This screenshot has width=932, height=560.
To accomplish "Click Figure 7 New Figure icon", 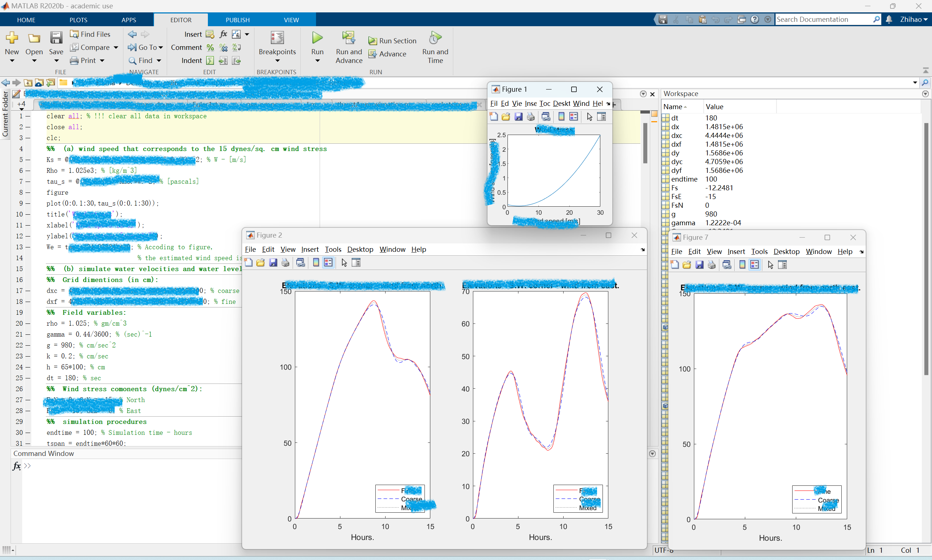I will (x=675, y=265).
